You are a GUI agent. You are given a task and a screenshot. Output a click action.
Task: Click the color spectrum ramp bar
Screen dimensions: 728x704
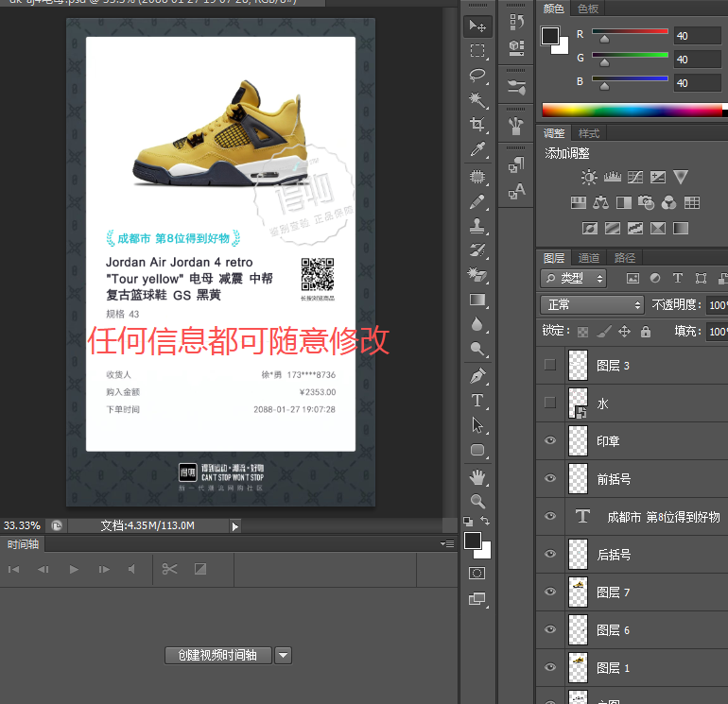coord(632,110)
